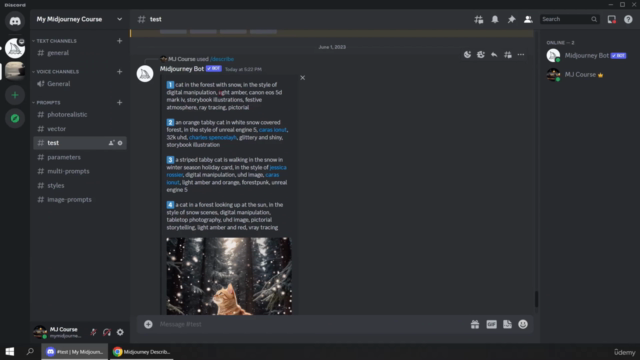Open the emoji picker
The width and height of the screenshot is (640, 360).
point(523,324)
